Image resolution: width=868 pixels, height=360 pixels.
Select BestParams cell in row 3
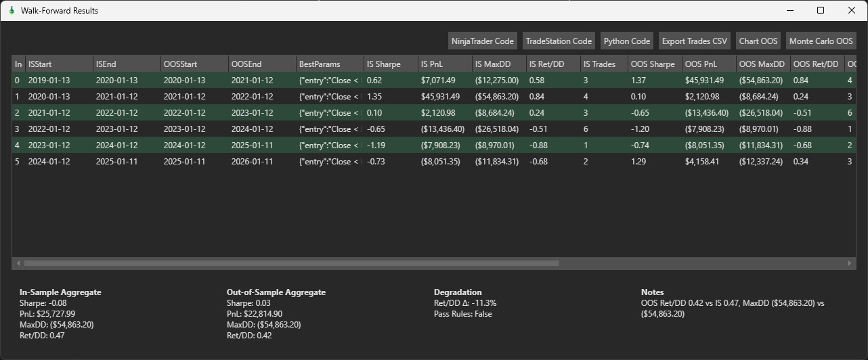tap(330, 129)
